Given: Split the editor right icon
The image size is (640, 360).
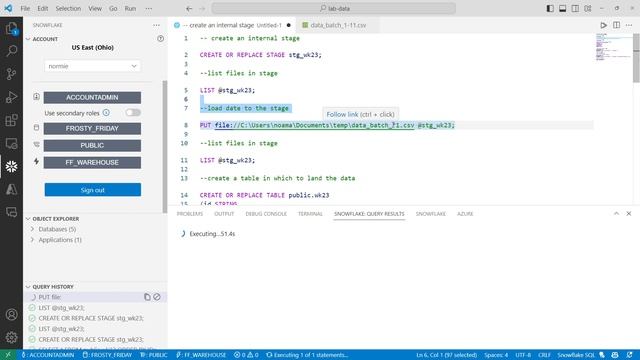Looking at the screenshot, I should coord(616,25).
